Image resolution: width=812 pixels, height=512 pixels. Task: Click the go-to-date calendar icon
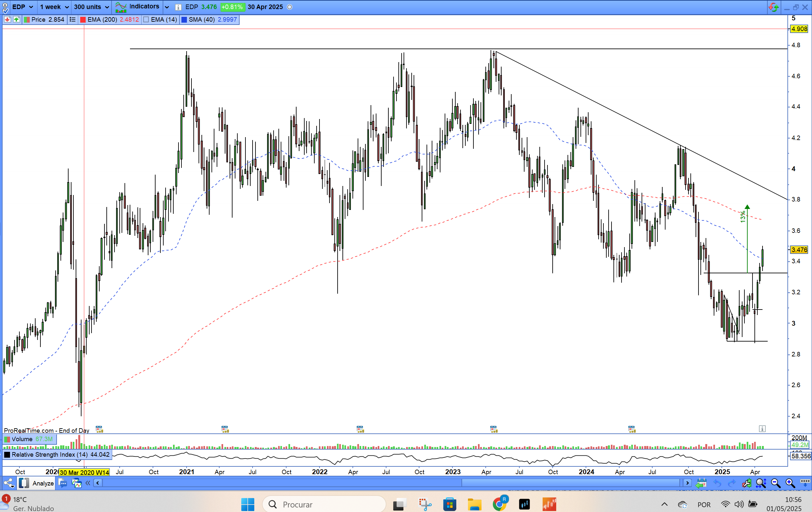(701, 483)
